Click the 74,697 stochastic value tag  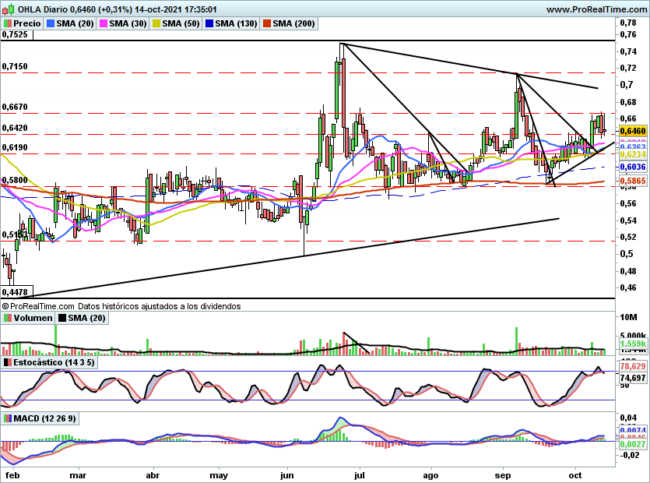coord(633,378)
